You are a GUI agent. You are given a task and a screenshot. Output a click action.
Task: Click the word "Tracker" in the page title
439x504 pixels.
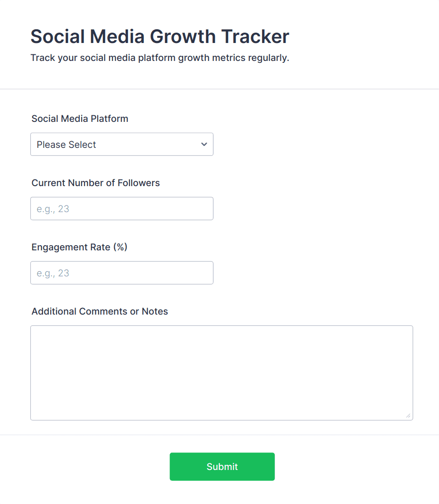pyautogui.click(x=255, y=36)
